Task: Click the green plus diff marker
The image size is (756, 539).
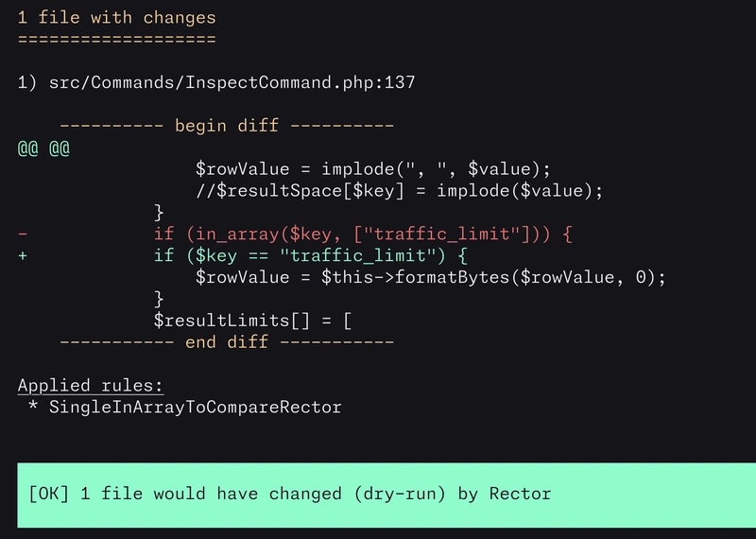Action: (x=23, y=255)
